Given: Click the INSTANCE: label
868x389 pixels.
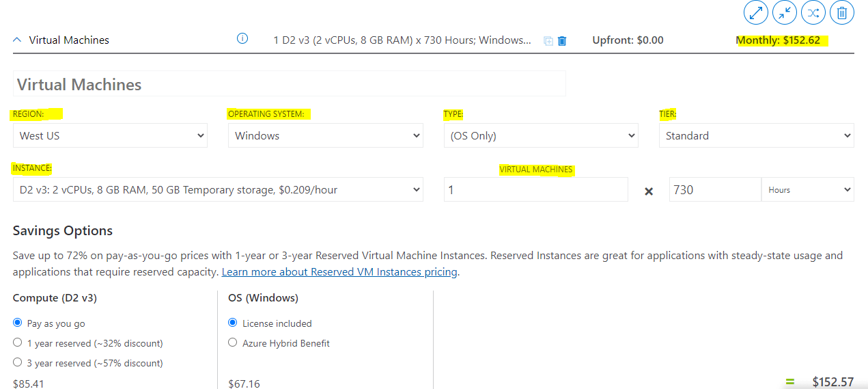Looking at the screenshot, I should click(32, 168).
